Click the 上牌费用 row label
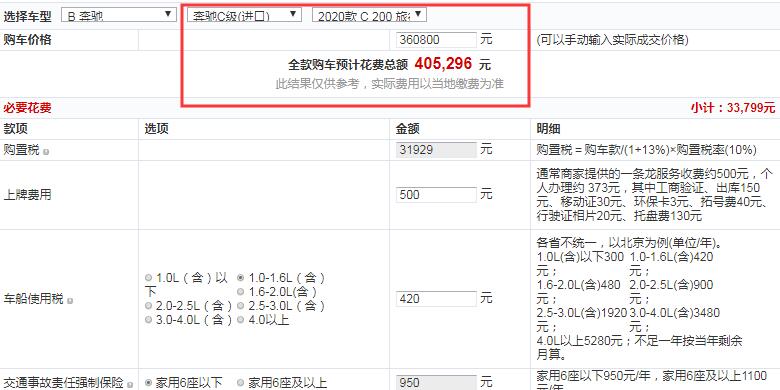The image size is (780, 390). 27,195
